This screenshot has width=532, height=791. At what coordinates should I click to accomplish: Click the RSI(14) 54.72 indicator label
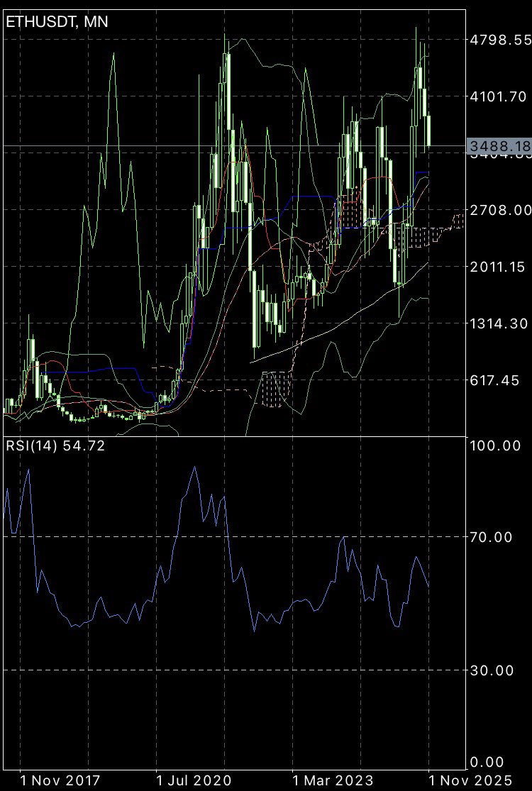[x=55, y=446]
